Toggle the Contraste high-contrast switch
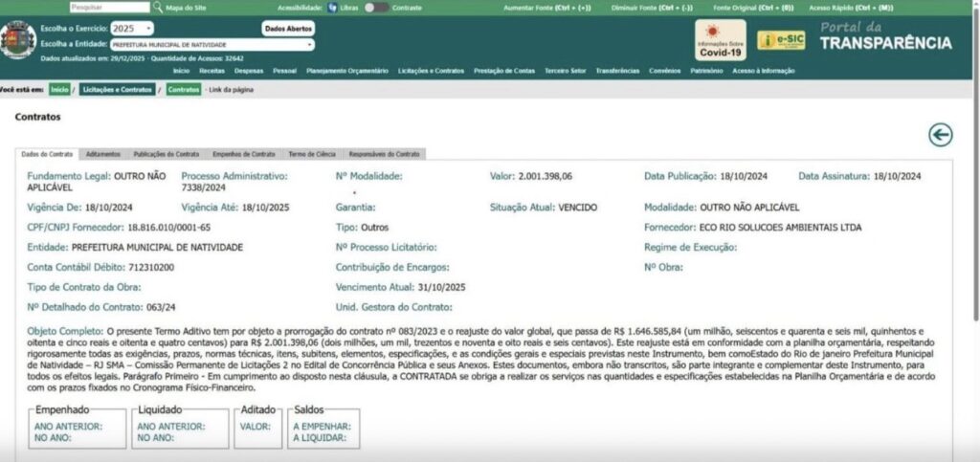 [x=375, y=8]
